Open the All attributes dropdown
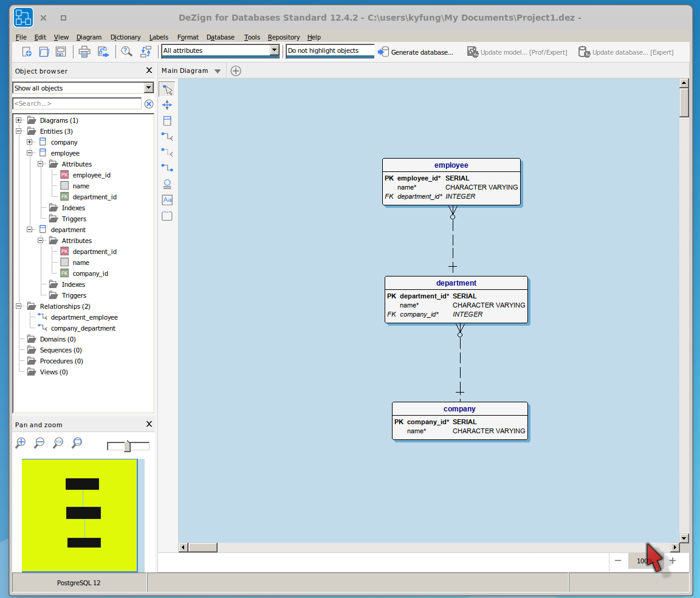This screenshot has height=598, width=700. (275, 51)
